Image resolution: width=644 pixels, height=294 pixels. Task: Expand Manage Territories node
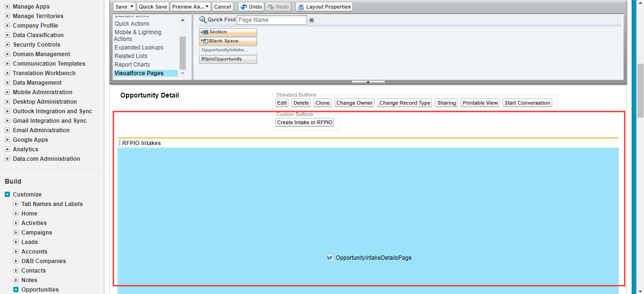(7, 16)
